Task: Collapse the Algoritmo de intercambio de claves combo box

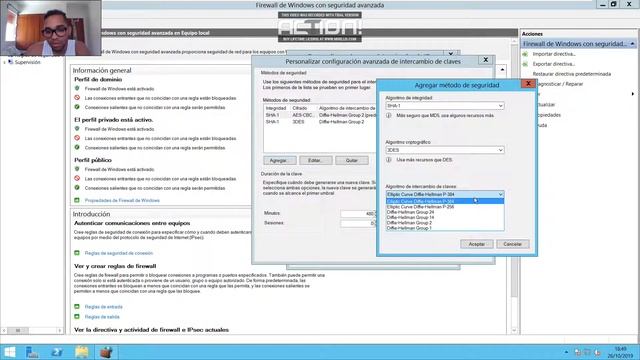Action: coord(444,194)
